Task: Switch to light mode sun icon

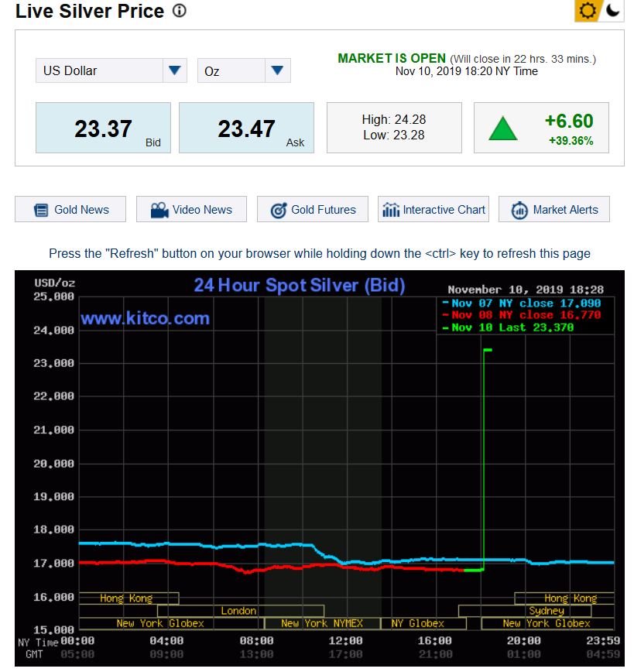Action: 587,11
